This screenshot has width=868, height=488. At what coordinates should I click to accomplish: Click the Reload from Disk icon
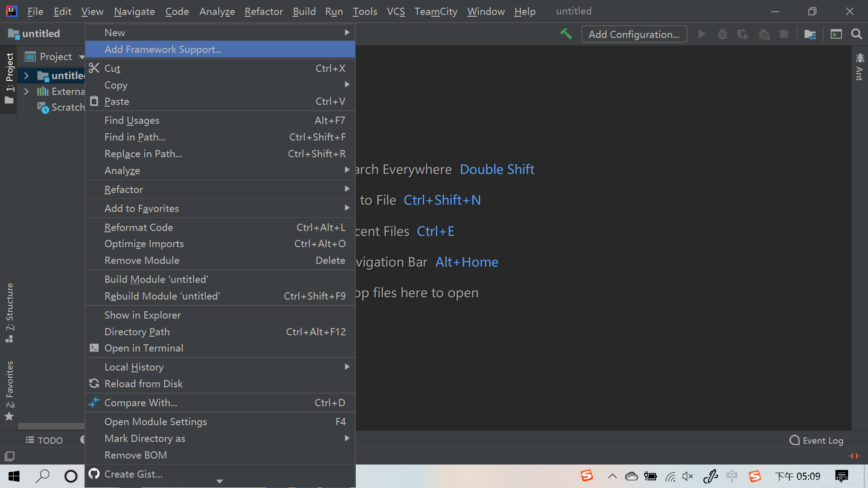point(94,384)
